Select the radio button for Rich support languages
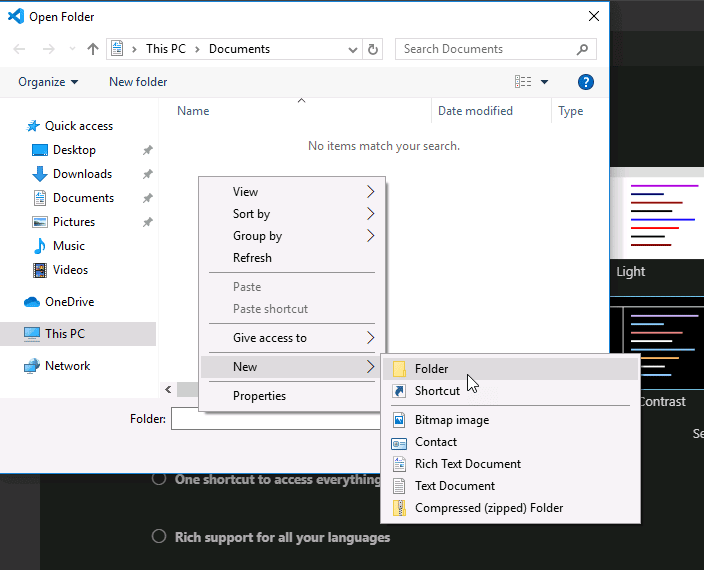 tap(158, 537)
